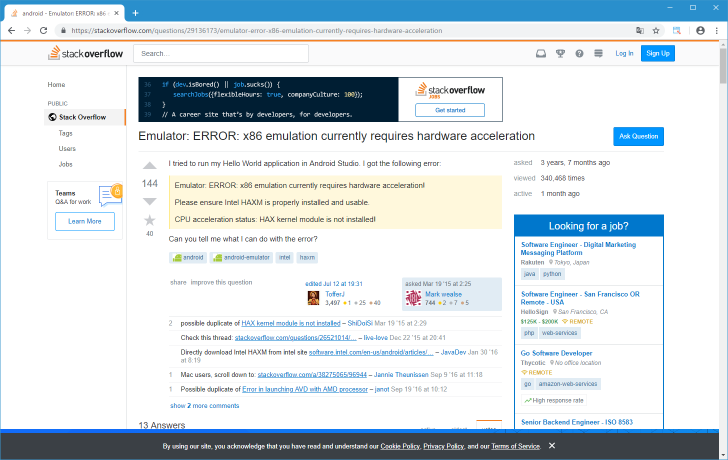Open the Cookie Policy link
This screenshot has height=460, width=728.
[400, 446]
